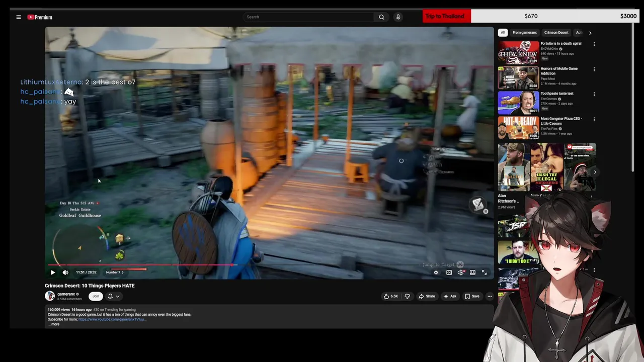
Task: Click The Fat Files channel name
Action: click(x=549, y=129)
